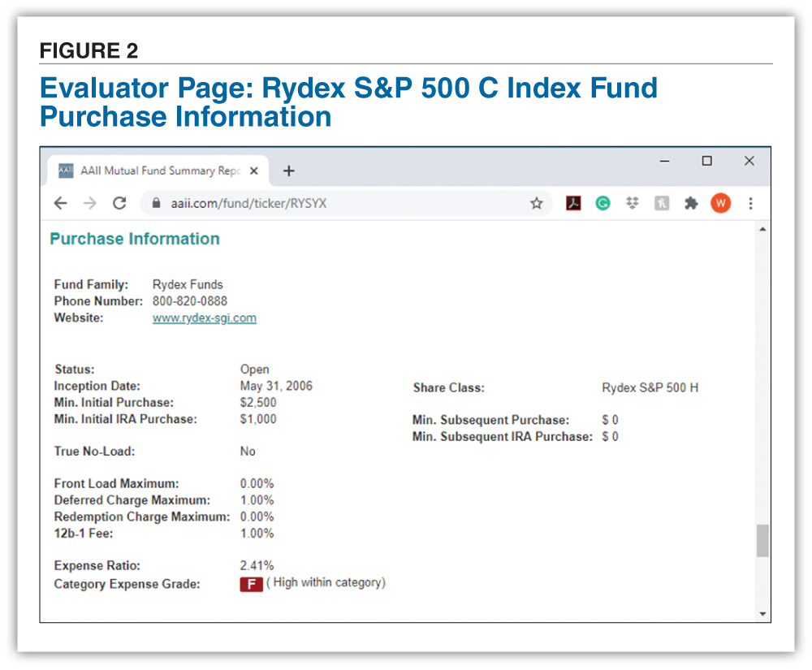Click the scrollbar down arrow
This screenshot has height=670, width=812.
click(x=763, y=612)
